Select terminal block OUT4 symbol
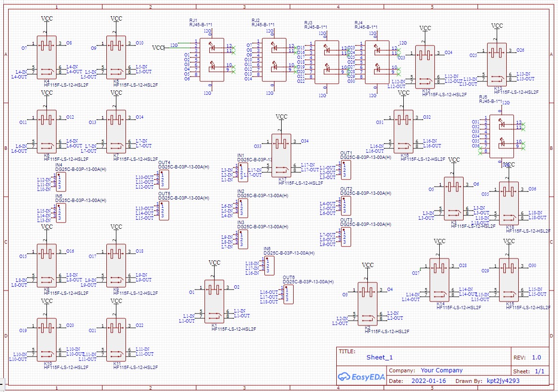558x392 pixels. [x=164, y=179]
